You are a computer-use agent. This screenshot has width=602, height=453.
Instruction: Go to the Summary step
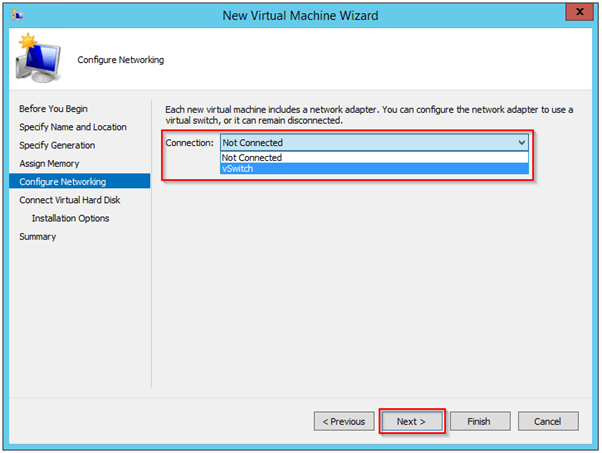(x=38, y=236)
